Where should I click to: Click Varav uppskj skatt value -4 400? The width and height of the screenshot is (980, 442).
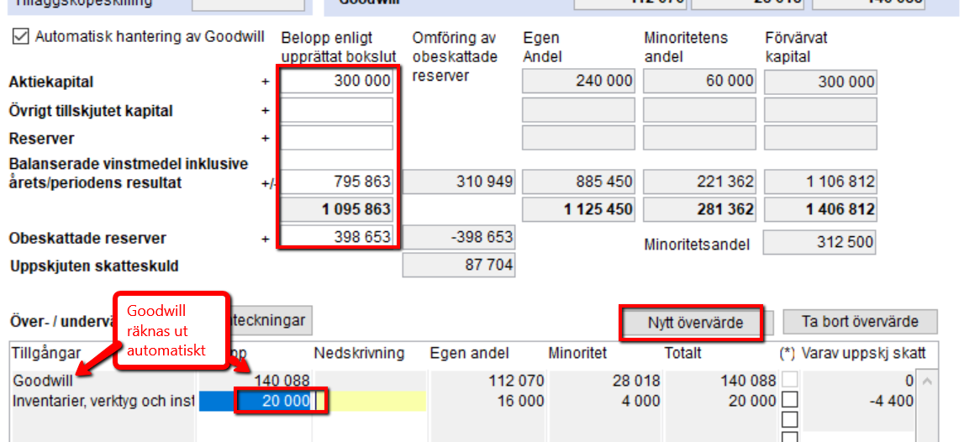click(893, 402)
